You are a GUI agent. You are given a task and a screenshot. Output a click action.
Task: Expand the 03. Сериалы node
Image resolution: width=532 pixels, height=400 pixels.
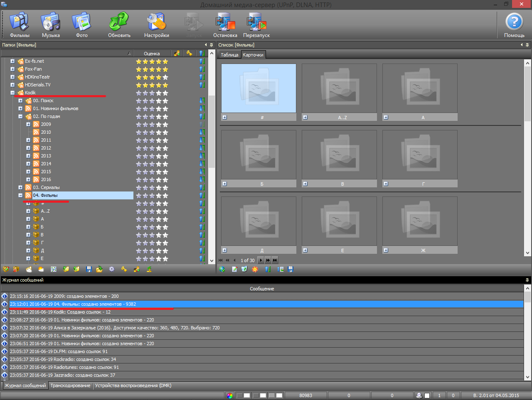pos(20,188)
